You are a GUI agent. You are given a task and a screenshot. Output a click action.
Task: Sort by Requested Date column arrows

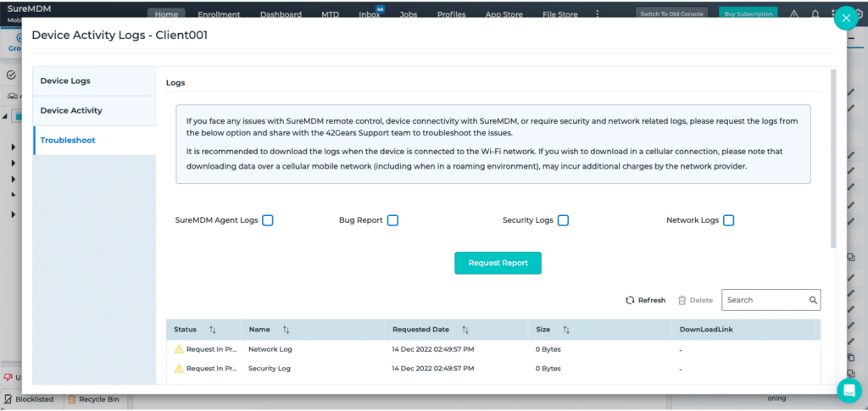click(x=465, y=330)
